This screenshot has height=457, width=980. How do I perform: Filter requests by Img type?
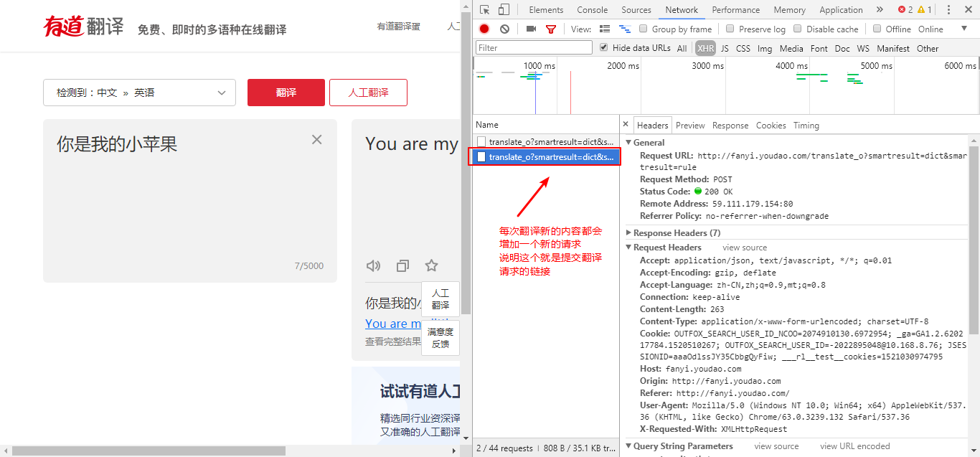click(765, 48)
